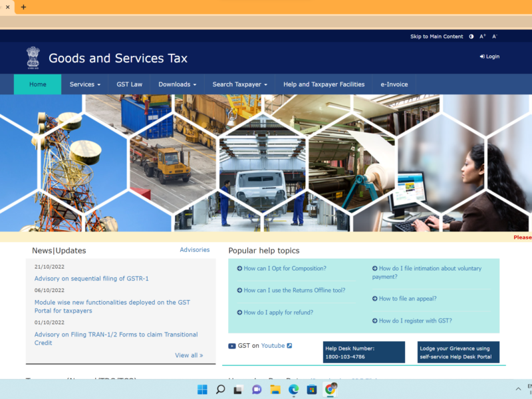The width and height of the screenshot is (532, 399).
Task: Expand the Search Taxpayer dropdown
Action: (239, 84)
